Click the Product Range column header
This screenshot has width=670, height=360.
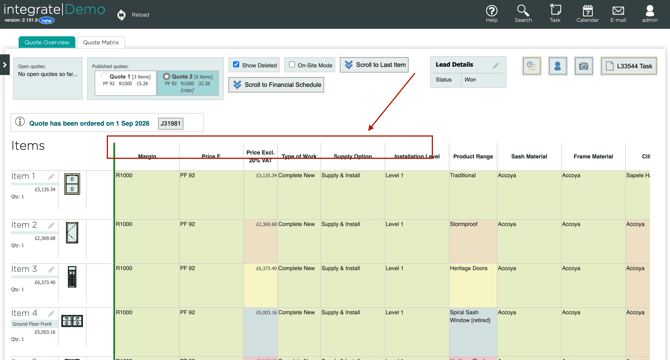473,156
